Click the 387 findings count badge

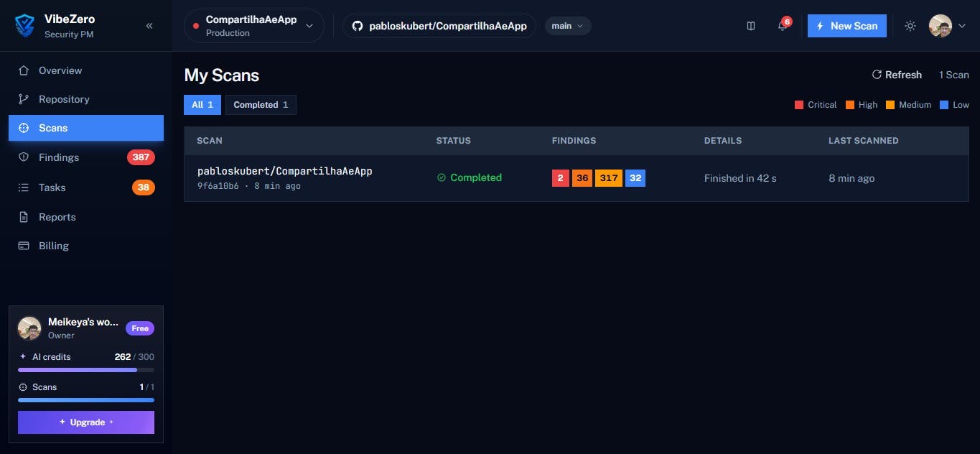[x=141, y=157]
